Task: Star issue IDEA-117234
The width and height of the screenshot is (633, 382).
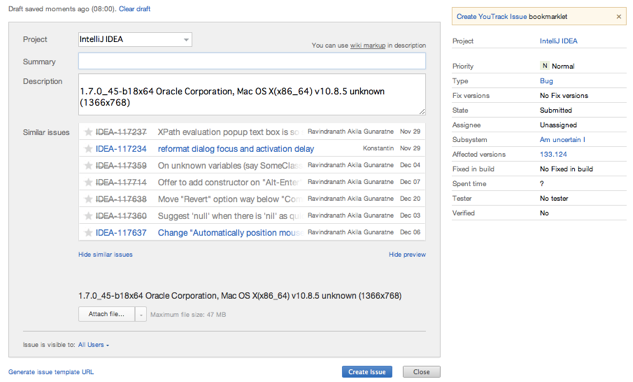Action: 88,149
